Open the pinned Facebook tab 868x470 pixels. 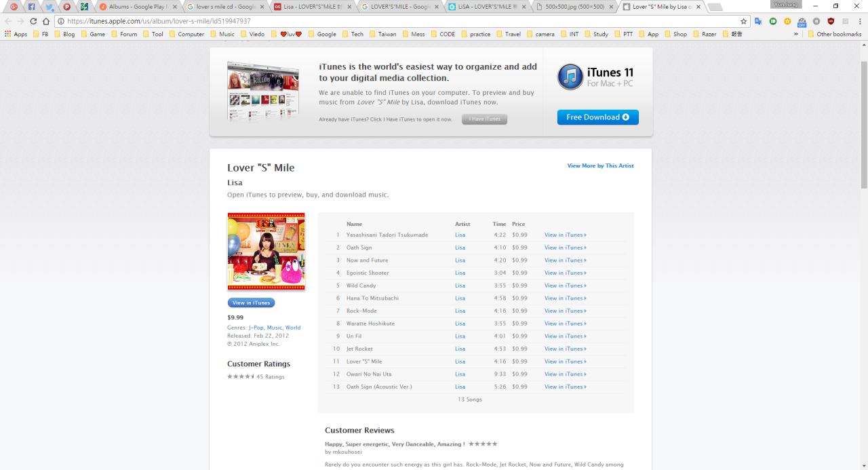point(32,7)
